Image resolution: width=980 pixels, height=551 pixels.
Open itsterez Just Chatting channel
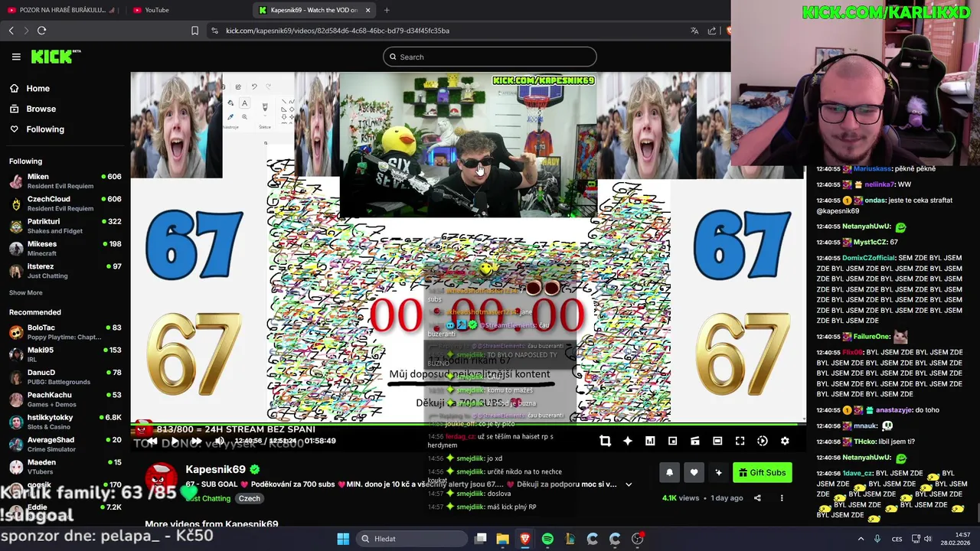pyautogui.click(x=65, y=271)
